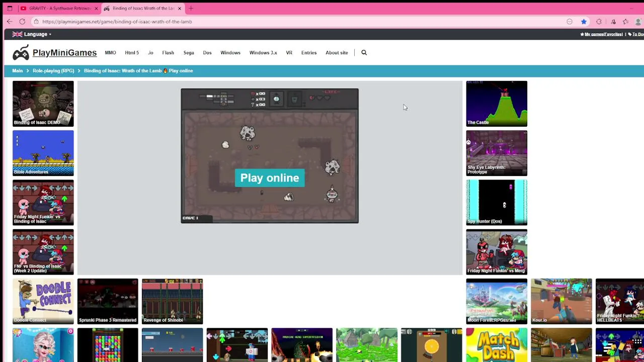Open Revenge of Shinobi thumbnail
The height and width of the screenshot is (362, 644).
coord(173,302)
